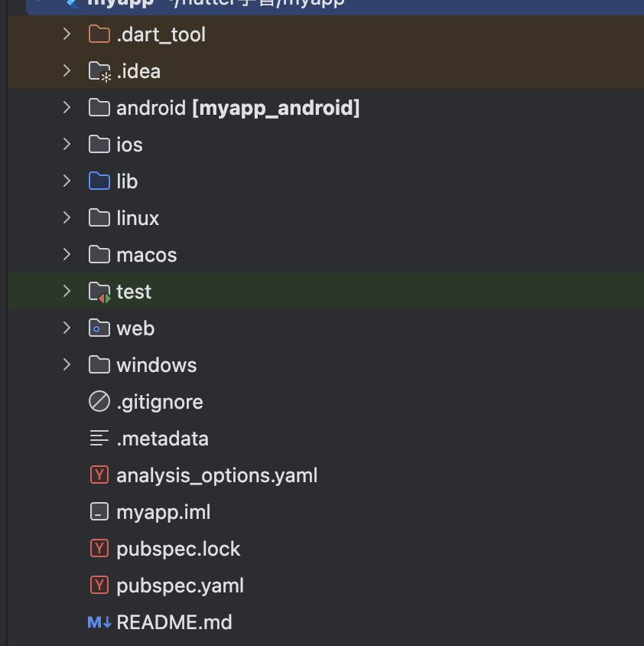Select the android [myapp_android] module label
This screenshot has height=646, width=644.
point(237,108)
